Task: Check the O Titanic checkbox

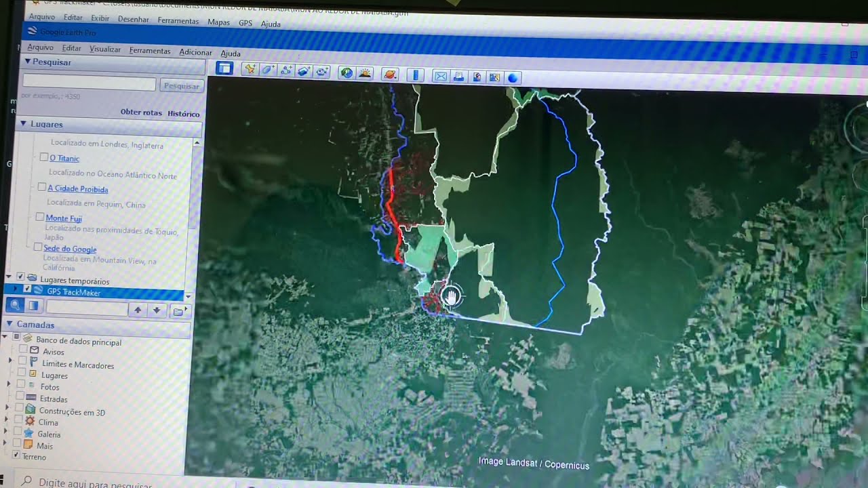Action: point(43,157)
